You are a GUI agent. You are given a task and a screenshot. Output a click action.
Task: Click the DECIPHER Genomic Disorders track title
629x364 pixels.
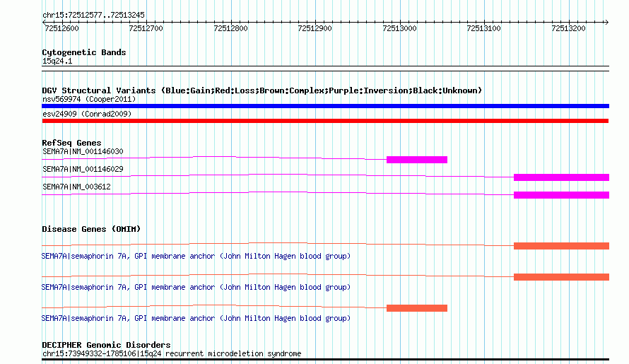tap(106, 345)
